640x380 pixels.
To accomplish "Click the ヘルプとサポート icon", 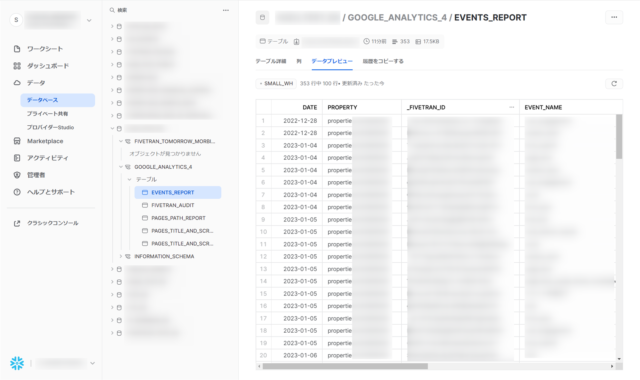I will click(x=17, y=192).
